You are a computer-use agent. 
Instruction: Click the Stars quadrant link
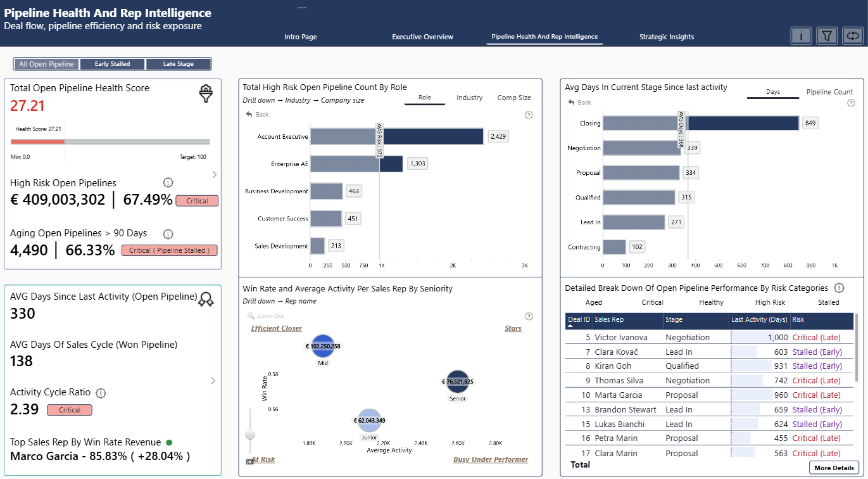[x=513, y=328]
